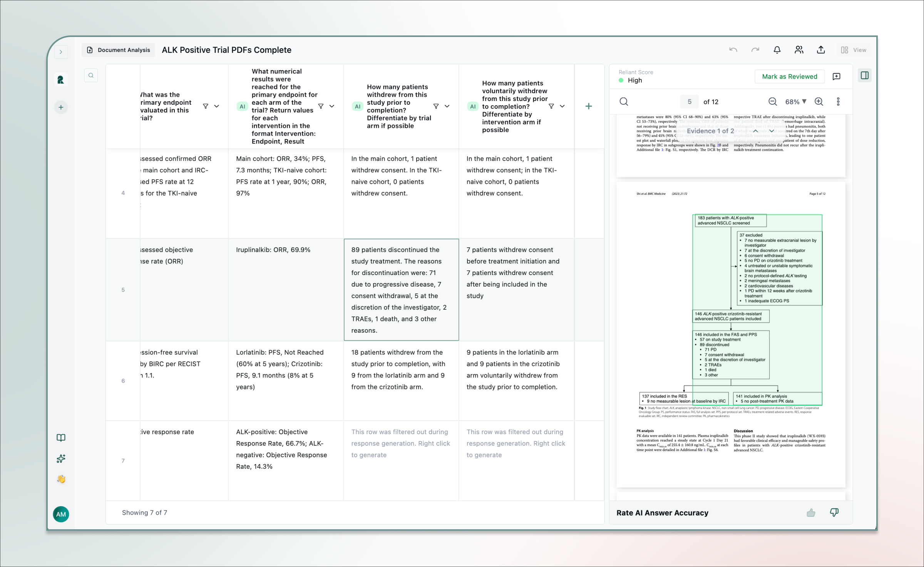Add a new column with plus
The height and width of the screenshot is (567, 924).
(x=589, y=106)
